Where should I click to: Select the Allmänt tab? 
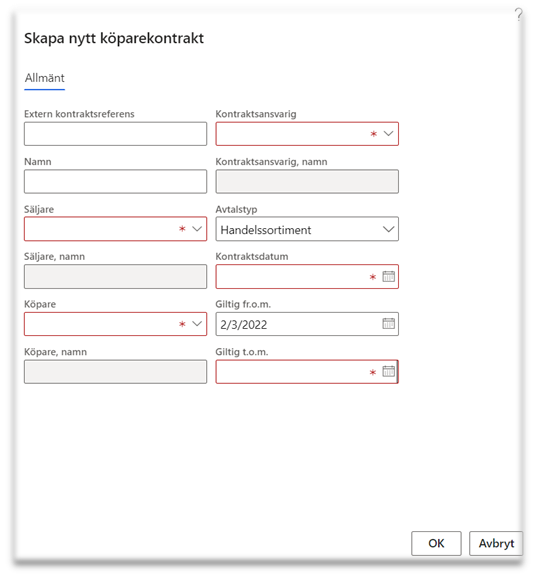click(44, 78)
